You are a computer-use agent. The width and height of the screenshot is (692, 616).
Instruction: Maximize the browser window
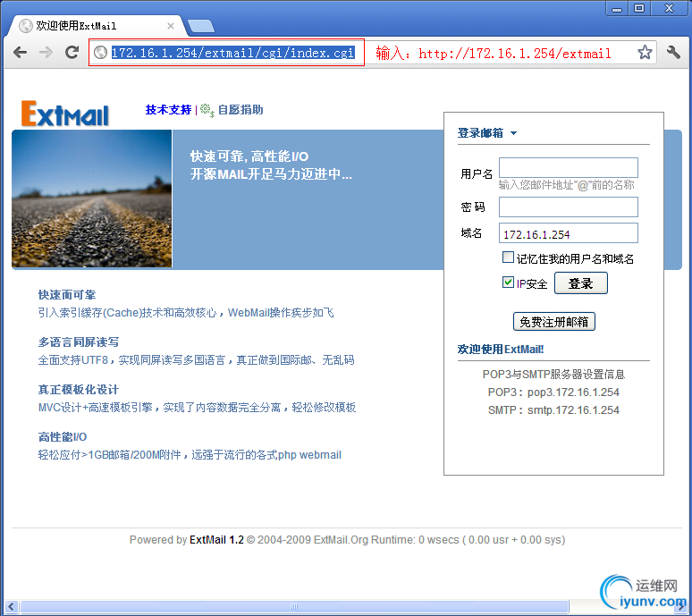(x=639, y=8)
